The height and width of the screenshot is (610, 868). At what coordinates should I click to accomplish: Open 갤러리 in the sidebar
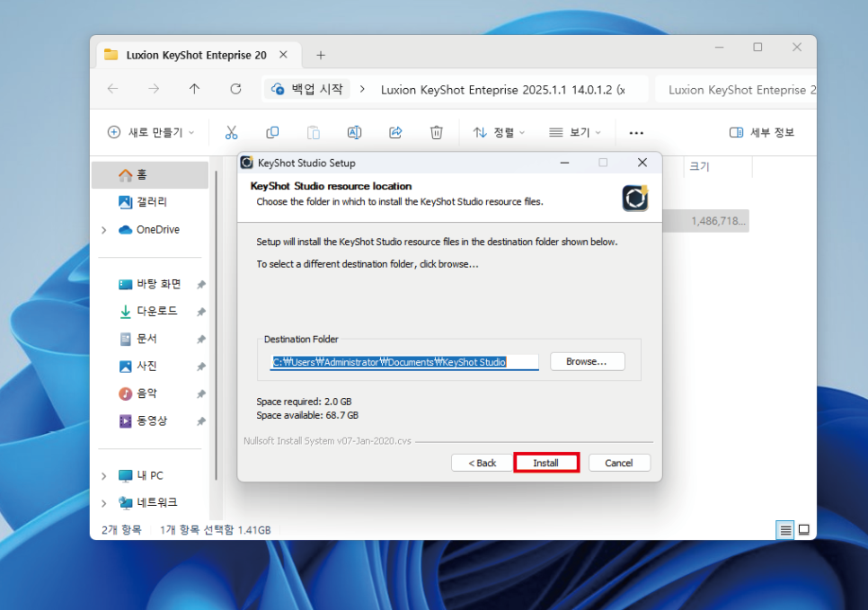click(151, 202)
